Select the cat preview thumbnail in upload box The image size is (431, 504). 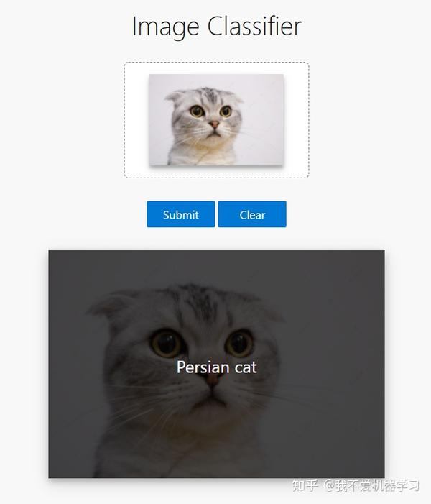(216, 120)
